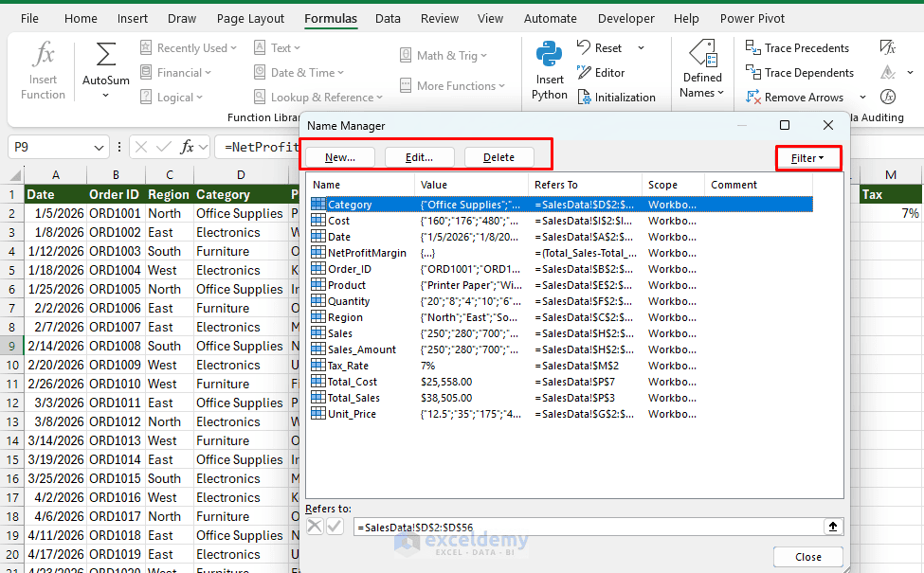Open the More Functions dropdown
Viewport: 924px width, 573px height.
tap(452, 85)
